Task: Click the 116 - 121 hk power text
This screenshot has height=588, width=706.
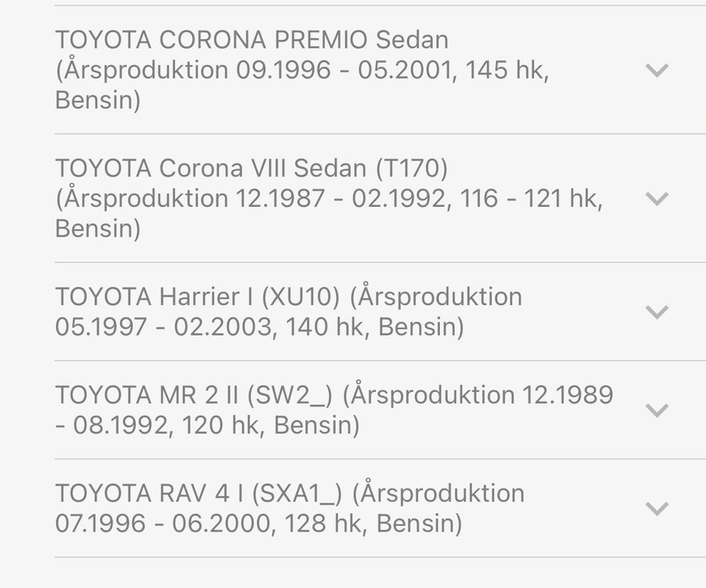Action: pos(534,198)
